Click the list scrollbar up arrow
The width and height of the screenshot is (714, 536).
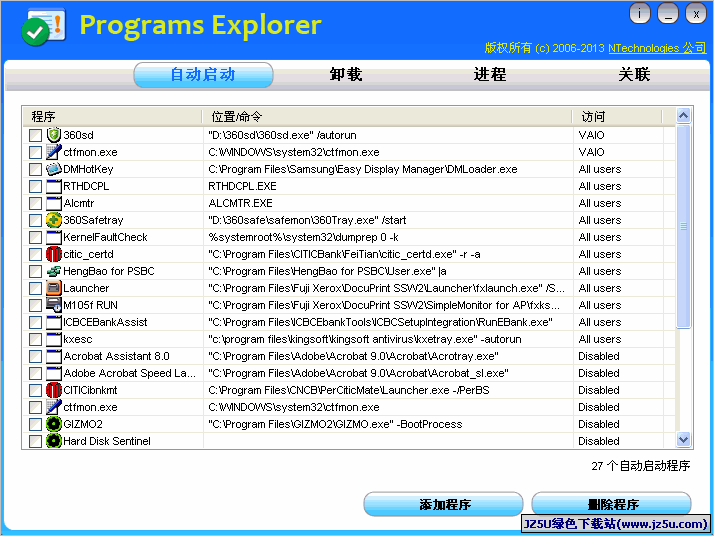pyautogui.click(x=683, y=116)
